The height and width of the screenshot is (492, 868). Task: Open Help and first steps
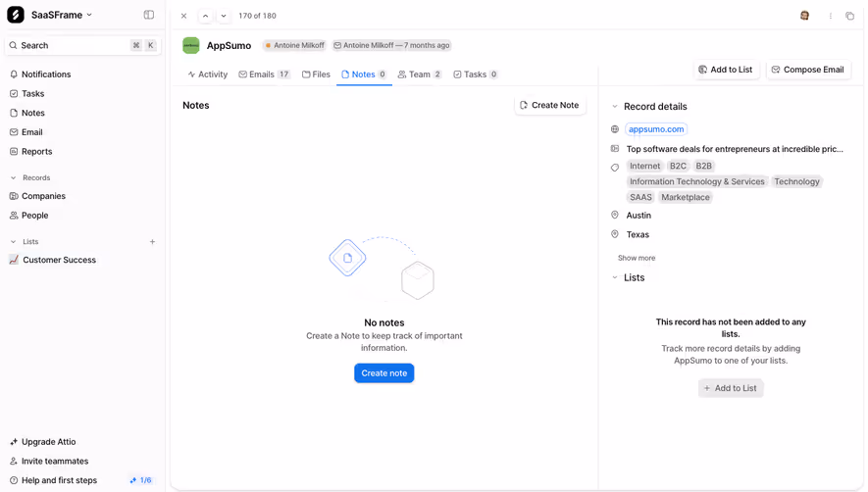coord(59,480)
